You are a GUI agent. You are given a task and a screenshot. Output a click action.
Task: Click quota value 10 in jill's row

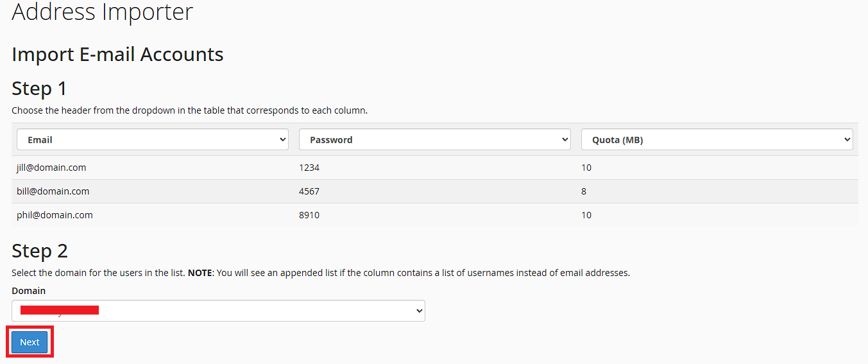(x=586, y=168)
